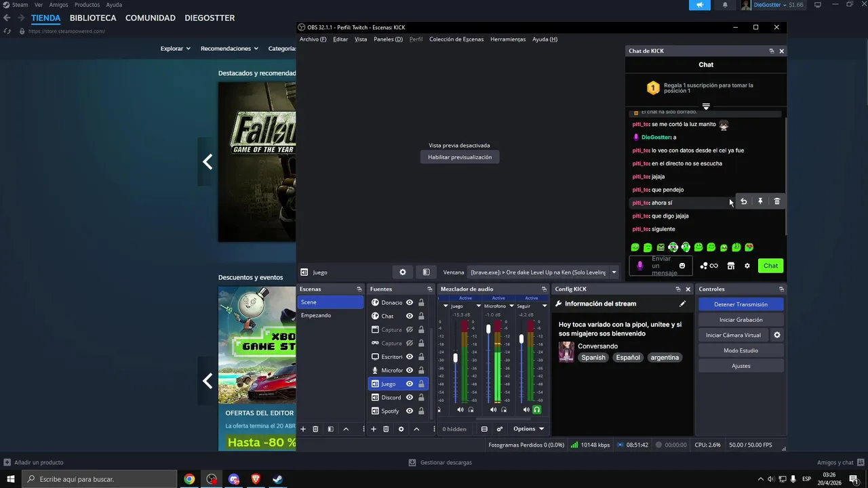Viewport: 868px width, 488px height.
Task: Mute the Microfono audio channel speaker icon
Action: tap(494, 409)
